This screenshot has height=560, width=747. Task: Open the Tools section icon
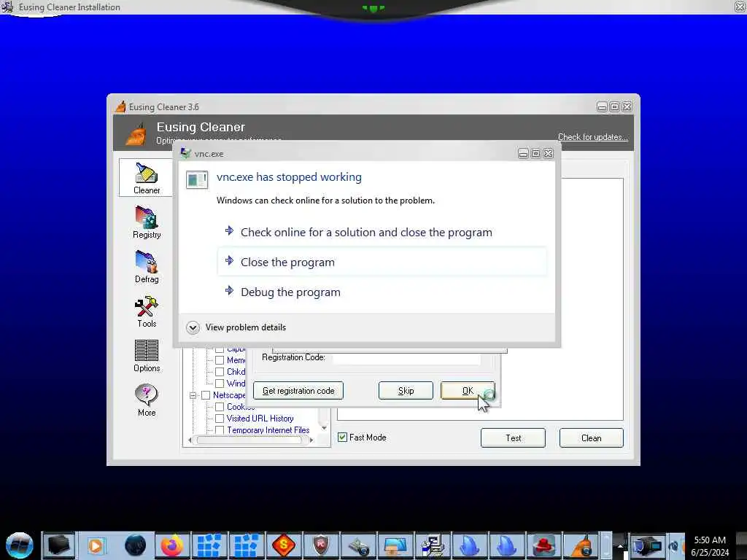click(x=146, y=307)
